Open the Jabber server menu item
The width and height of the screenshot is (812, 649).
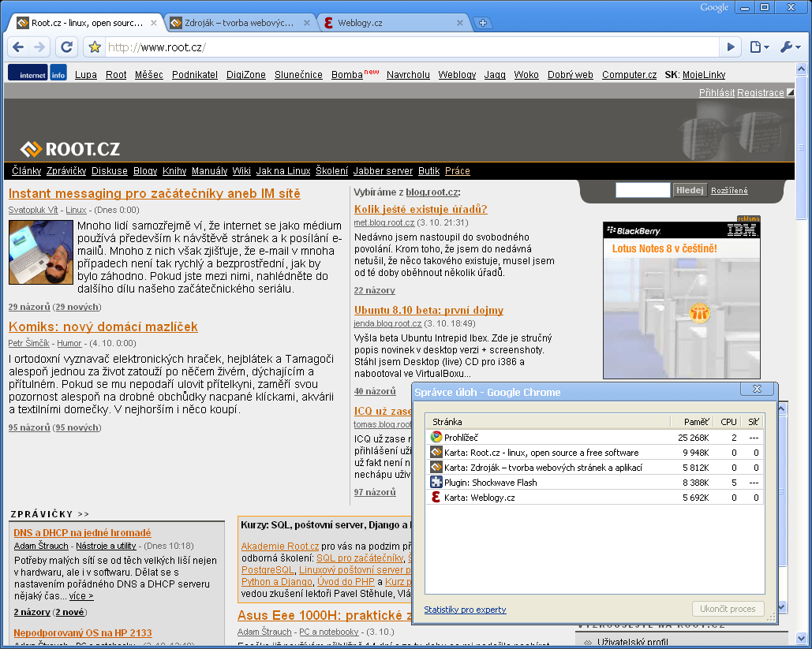[x=383, y=171]
